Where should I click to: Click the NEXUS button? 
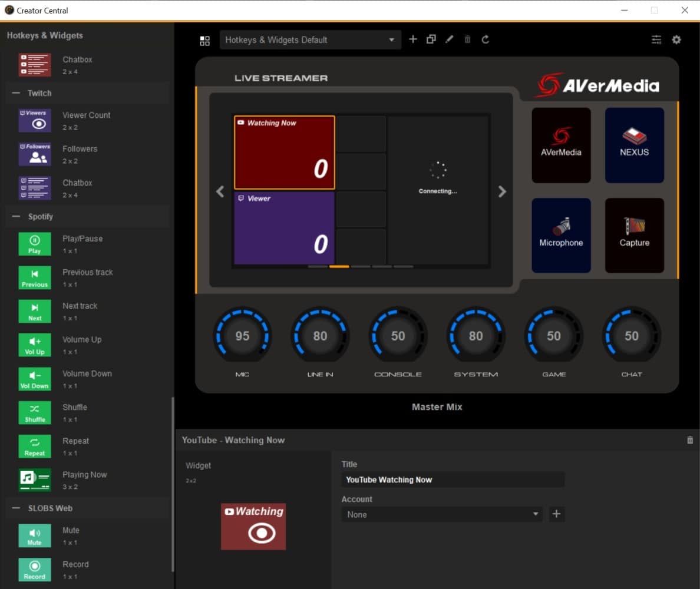pos(634,145)
